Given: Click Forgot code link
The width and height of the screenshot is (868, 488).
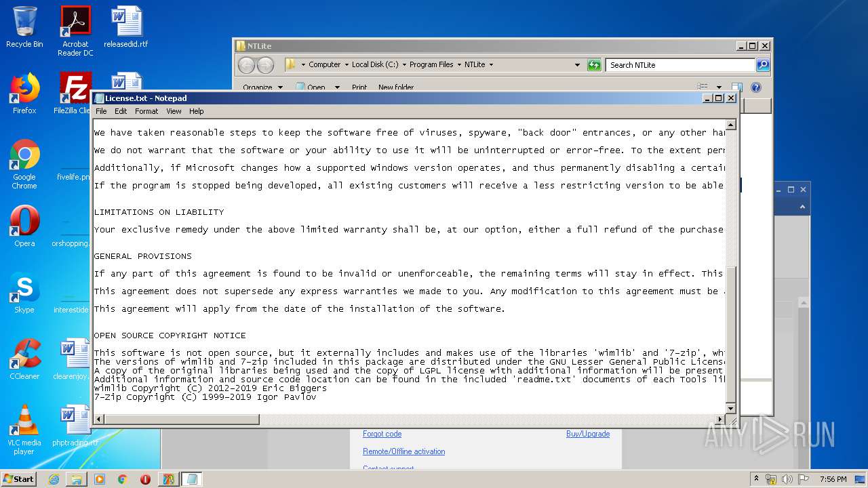Looking at the screenshot, I should point(382,434).
